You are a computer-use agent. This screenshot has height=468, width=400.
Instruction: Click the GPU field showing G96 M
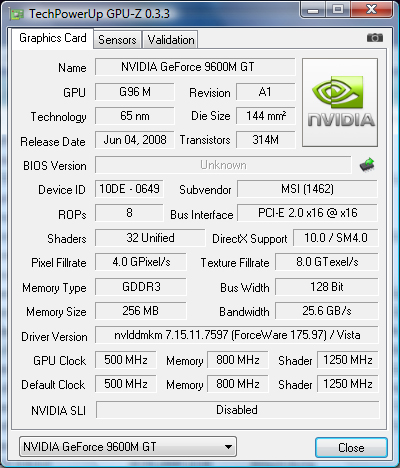tap(135, 92)
